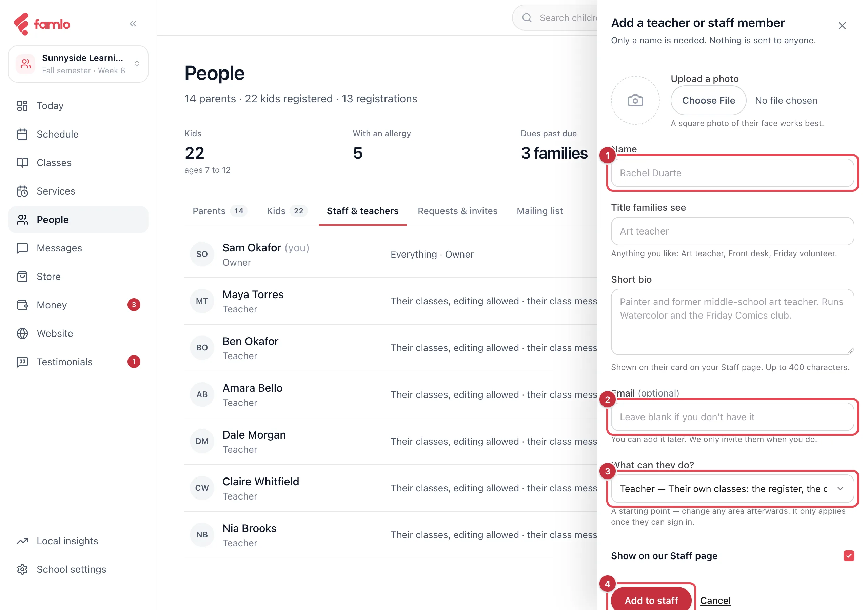Click Amara Bello's permissions summary text

pyautogui.click(x=494, y=394)
